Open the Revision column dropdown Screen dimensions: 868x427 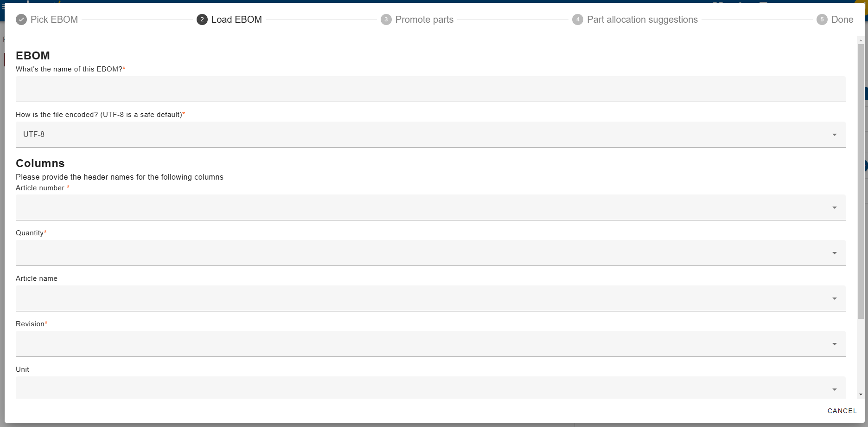tap(431, 344)
